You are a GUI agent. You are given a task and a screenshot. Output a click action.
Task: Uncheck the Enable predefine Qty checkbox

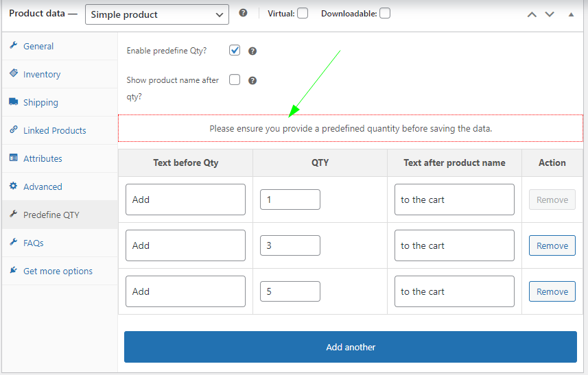point(235,50)
